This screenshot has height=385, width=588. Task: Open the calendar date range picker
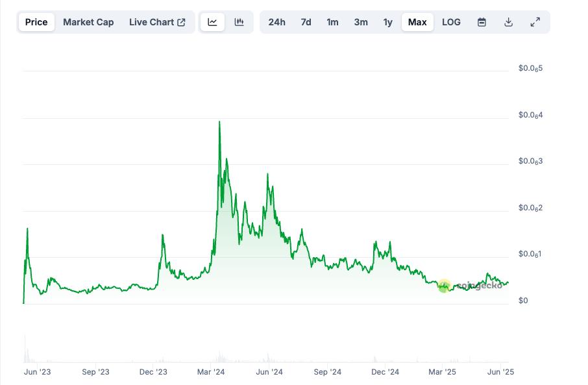pyautogui.click(x=482, y=22)
